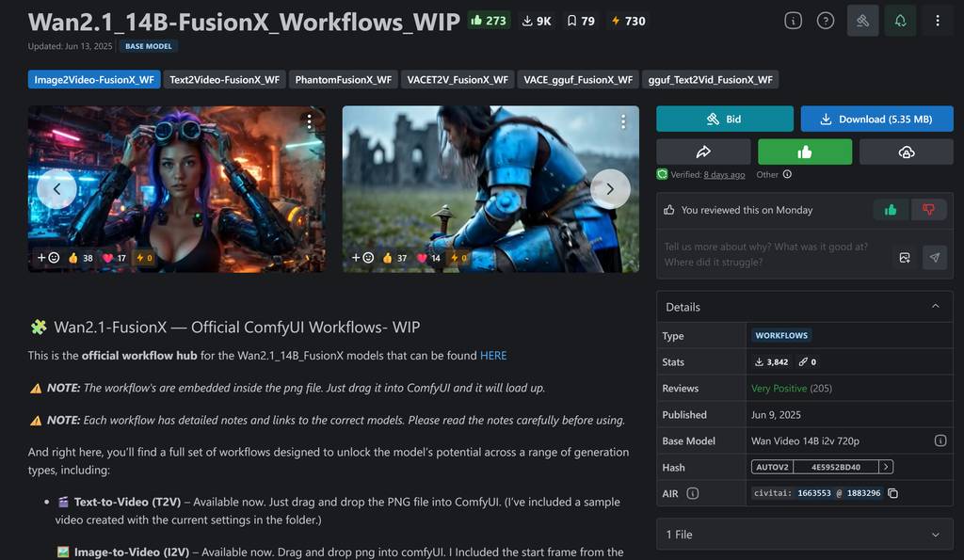Click the 'Wan Video 14B i2v 720p' value

click(x=805, y=440)
